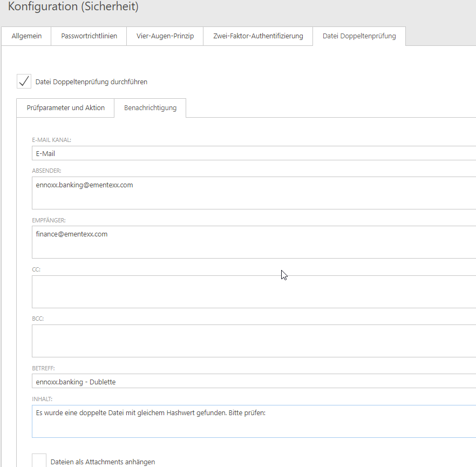Open the Prüfparameter und Aktion sub-tab
Viewport: 476px width, 467px height.
[65, 108]
